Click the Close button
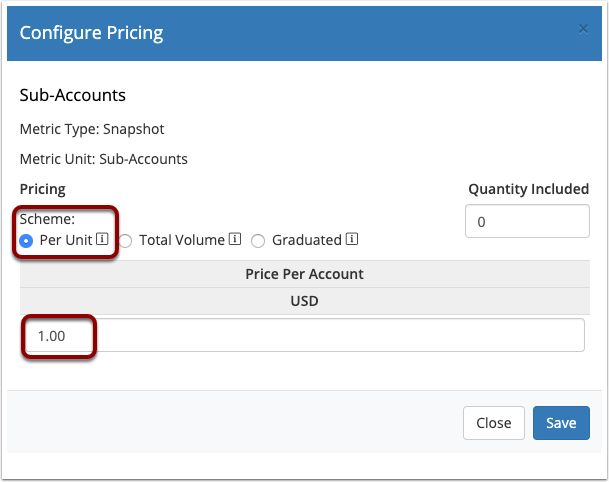609x482 pixels. (494, 423)
